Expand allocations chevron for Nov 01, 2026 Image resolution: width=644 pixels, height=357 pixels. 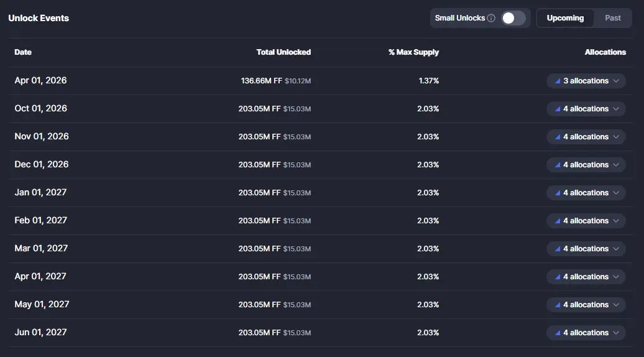tap(616, 137)
